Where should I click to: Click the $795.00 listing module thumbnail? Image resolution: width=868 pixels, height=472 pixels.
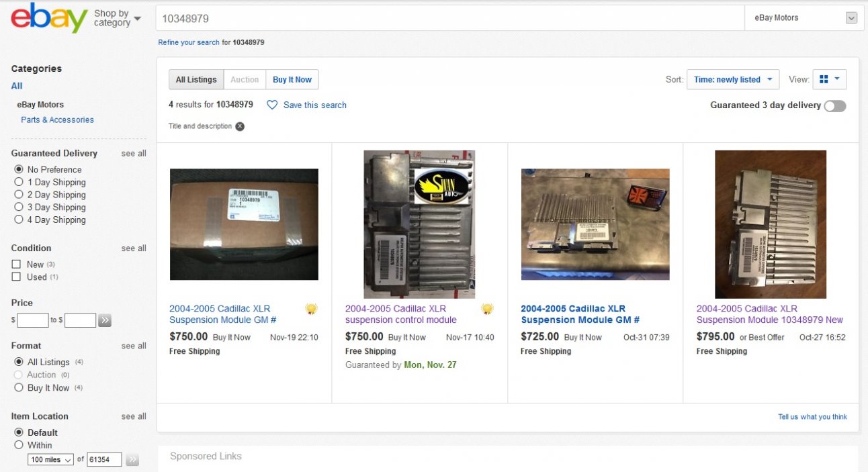[771, 224]
